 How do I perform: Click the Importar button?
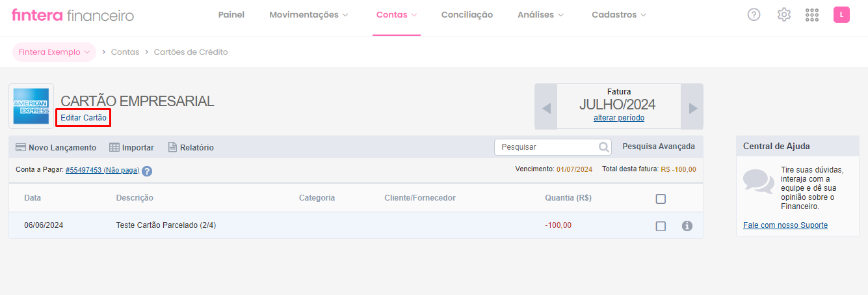tap(131, 147)
